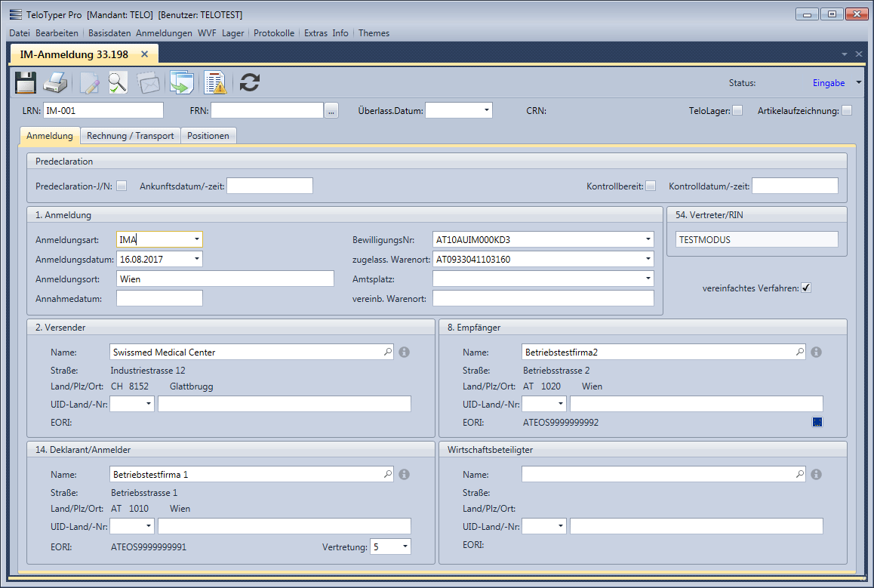Click the Wirtschaftsbeteiligter info icon
Screen dimensions: 874x588
pyautogui.click(x=816, y=474)
